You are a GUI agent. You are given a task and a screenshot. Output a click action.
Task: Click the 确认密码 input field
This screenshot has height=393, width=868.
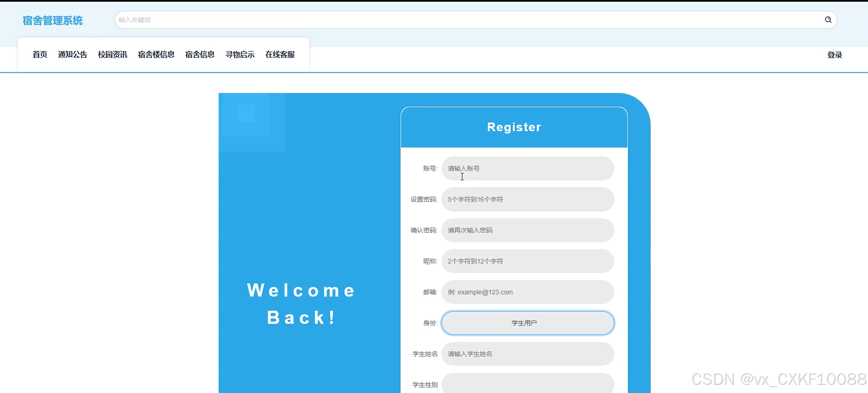tap(528, 230)
